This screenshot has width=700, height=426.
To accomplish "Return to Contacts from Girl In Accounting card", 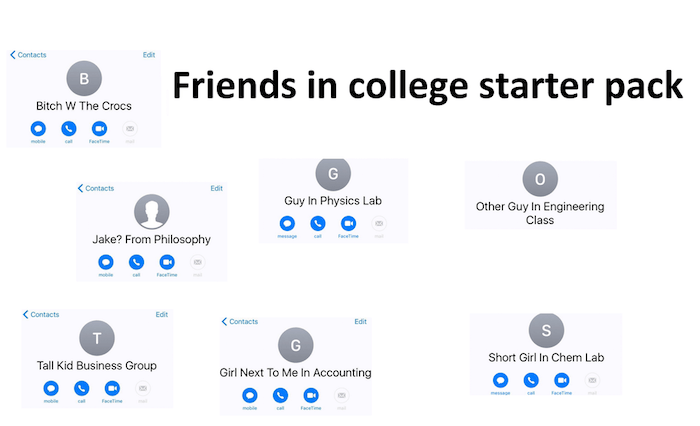I will pyautogui.click(x=240, y=322).
